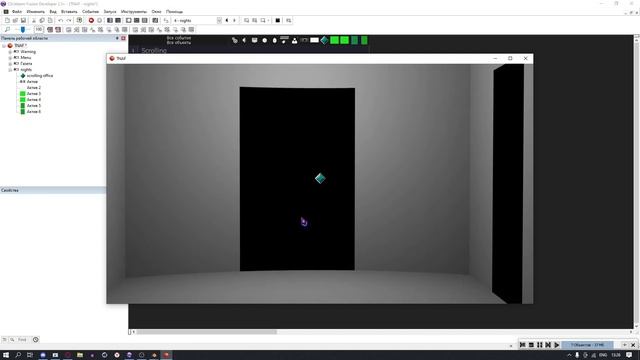Click the red Run application toolbar icon

(x=91, y=20)
